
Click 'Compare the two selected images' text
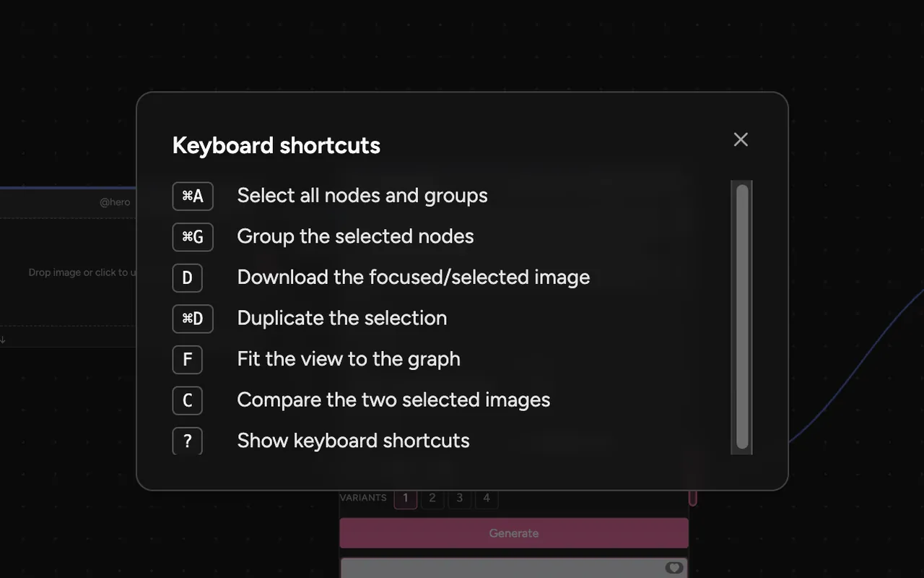(393, 400)
